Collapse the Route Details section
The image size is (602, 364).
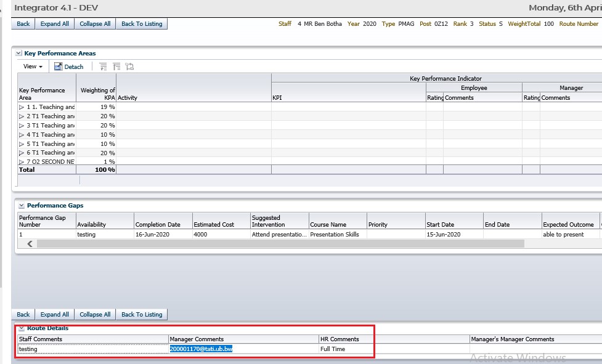pyautogui.click(x=22, y=328)
